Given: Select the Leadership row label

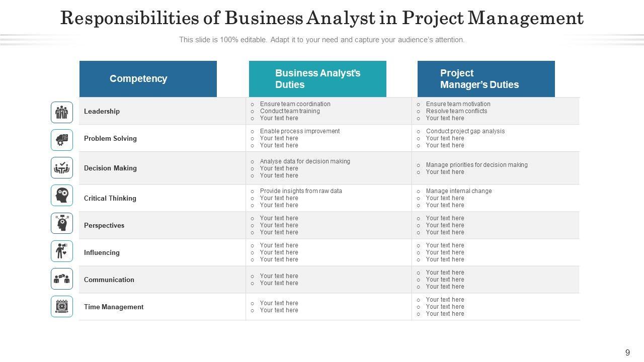Looking at the screenshot, I should (x=102, y=111).
